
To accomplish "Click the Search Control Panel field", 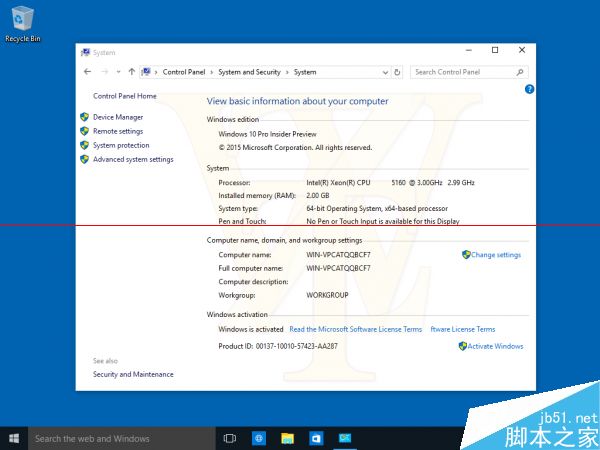I will point(469,72).
